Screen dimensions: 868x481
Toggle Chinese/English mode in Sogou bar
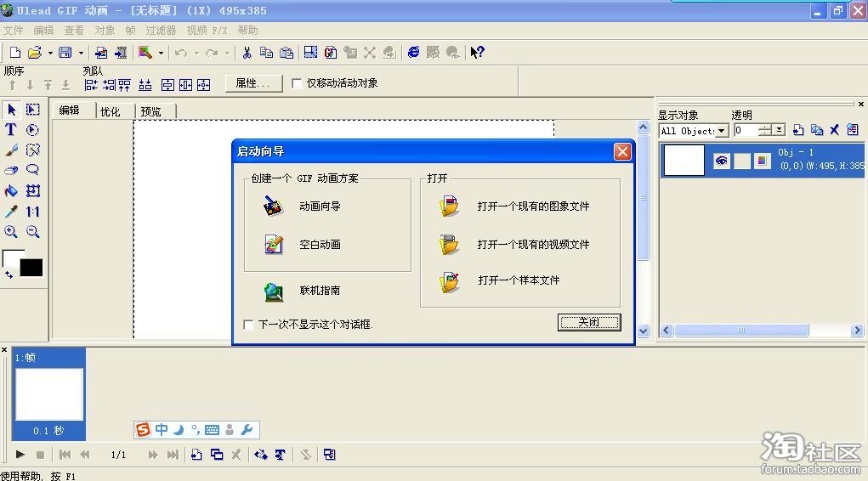pos(161,429)
